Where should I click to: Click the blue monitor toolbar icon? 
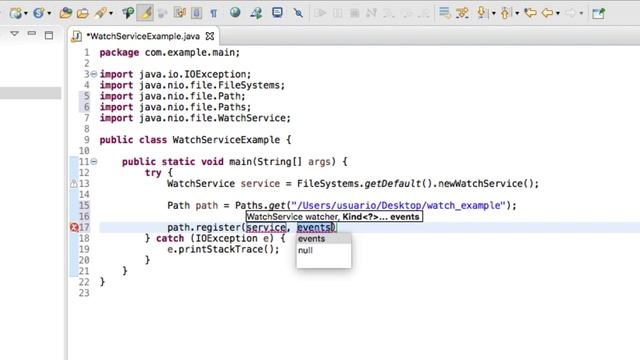click(278, 13)
